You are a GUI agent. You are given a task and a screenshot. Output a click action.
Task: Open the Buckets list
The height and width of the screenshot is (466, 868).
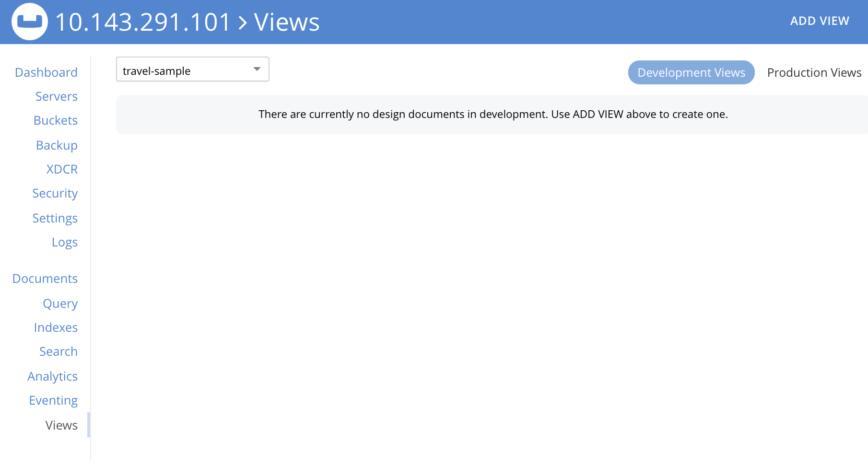[55, 120]
